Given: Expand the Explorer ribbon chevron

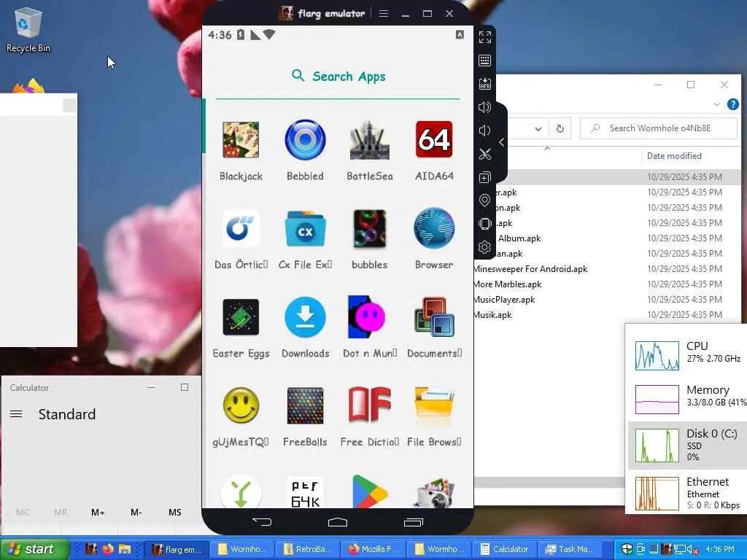Looking at the screenshot, I should pyautogui.click(x=717, y=104).
